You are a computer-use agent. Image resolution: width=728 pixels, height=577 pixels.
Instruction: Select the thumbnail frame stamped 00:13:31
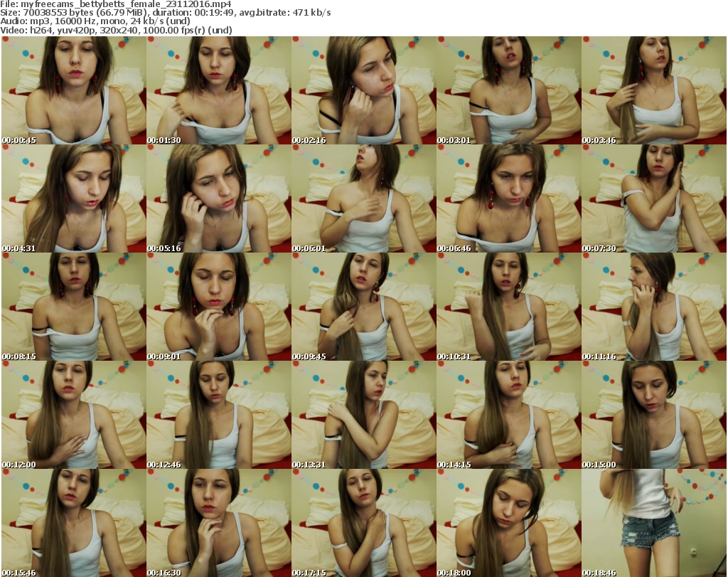(363, 415)
